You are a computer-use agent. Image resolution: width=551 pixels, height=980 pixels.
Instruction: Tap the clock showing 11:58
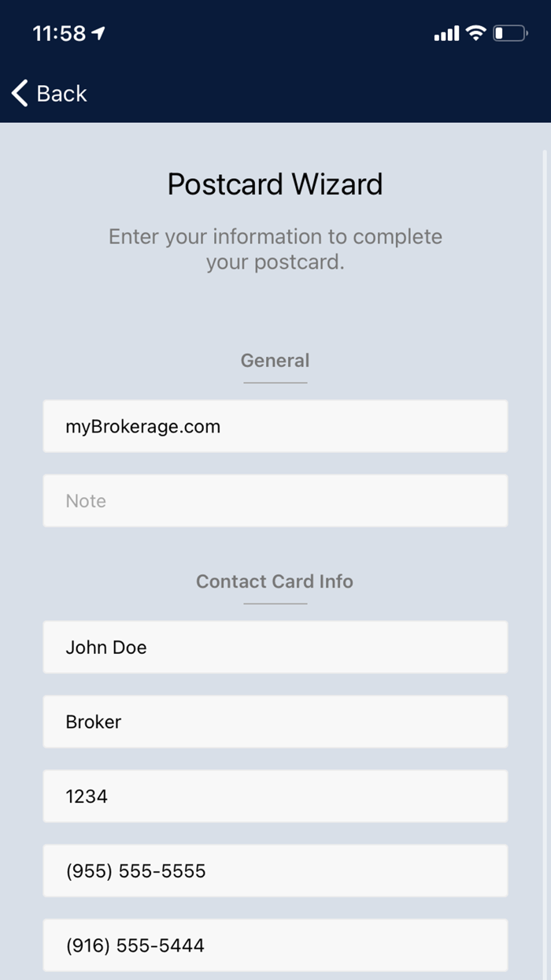61,34
